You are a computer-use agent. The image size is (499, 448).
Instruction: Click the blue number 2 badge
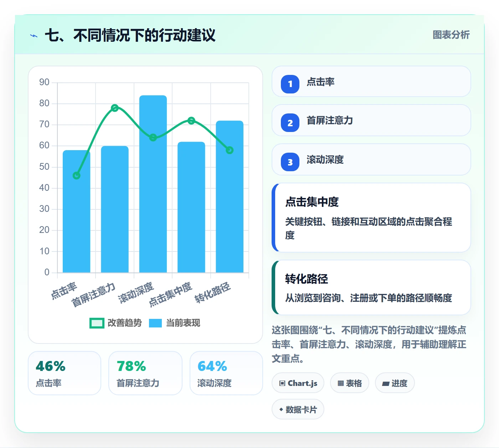click(290, 123)
